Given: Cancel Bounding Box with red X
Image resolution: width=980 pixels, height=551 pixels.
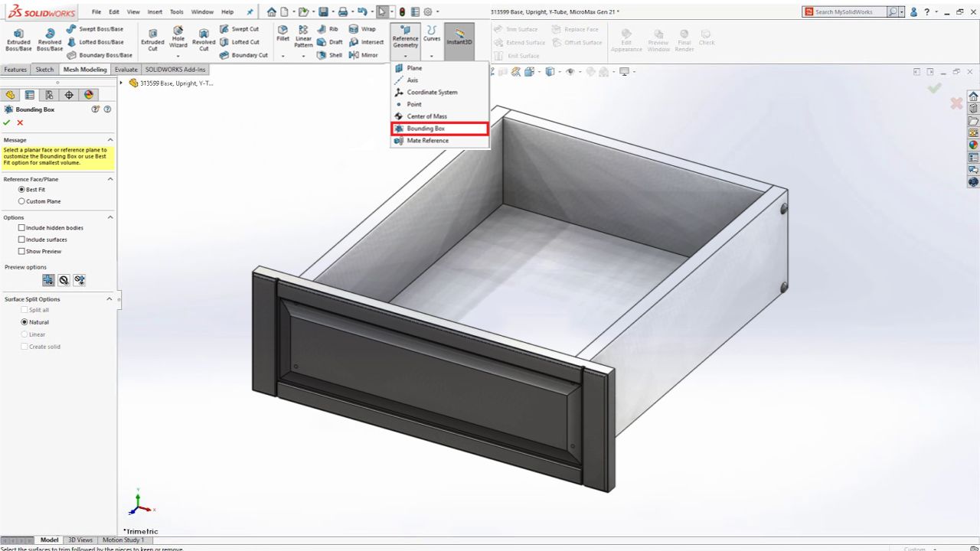Looking at the screenshot, I should pyautogui.click(x=20, y=122).
